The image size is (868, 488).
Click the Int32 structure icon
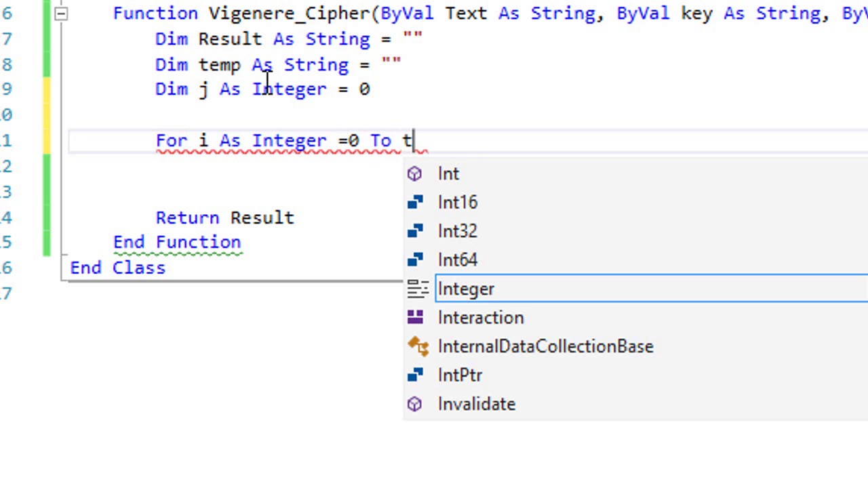click(x=415, y=231)
